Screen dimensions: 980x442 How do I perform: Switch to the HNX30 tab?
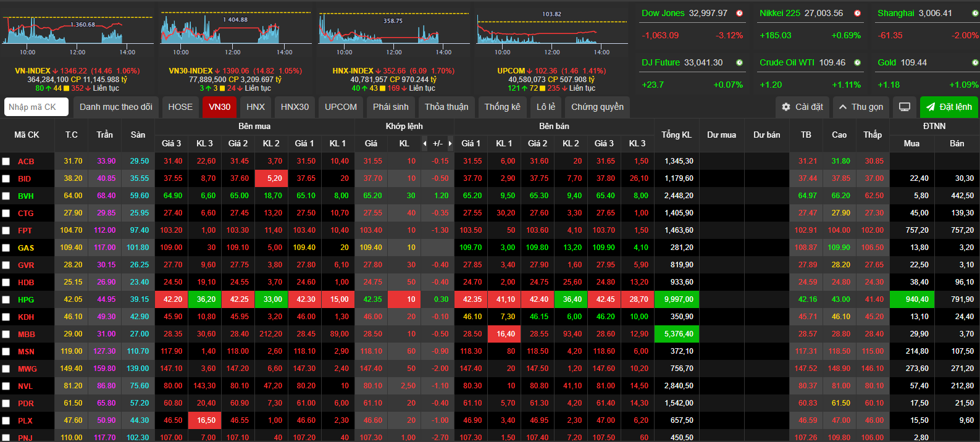295,107
